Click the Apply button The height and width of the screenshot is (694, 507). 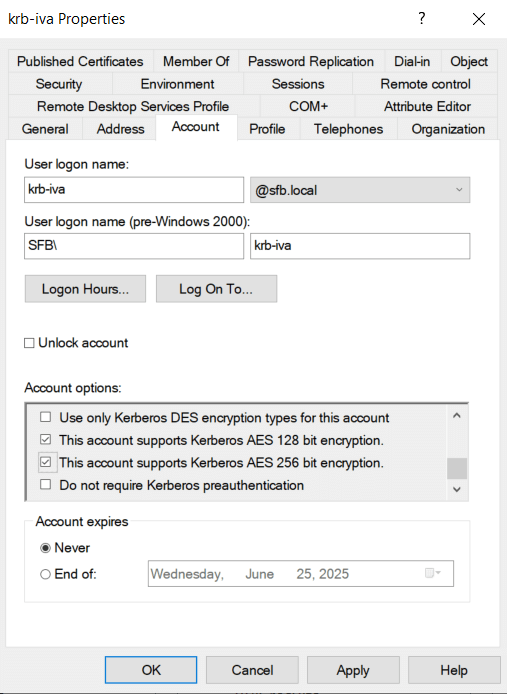pyautogui.click(x=353, y=670)
